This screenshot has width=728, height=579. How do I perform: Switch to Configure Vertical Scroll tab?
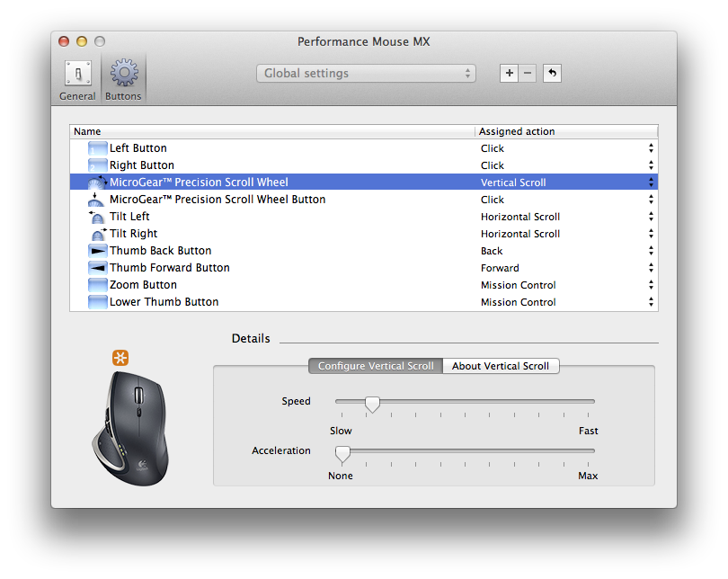376,366
